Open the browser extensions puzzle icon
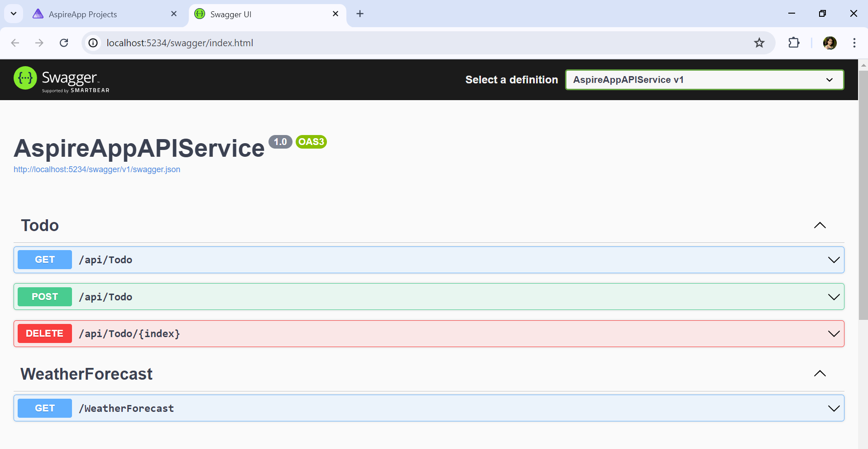Image resolution: width=868 pixels, height=449 pixels. click(794, 43)
